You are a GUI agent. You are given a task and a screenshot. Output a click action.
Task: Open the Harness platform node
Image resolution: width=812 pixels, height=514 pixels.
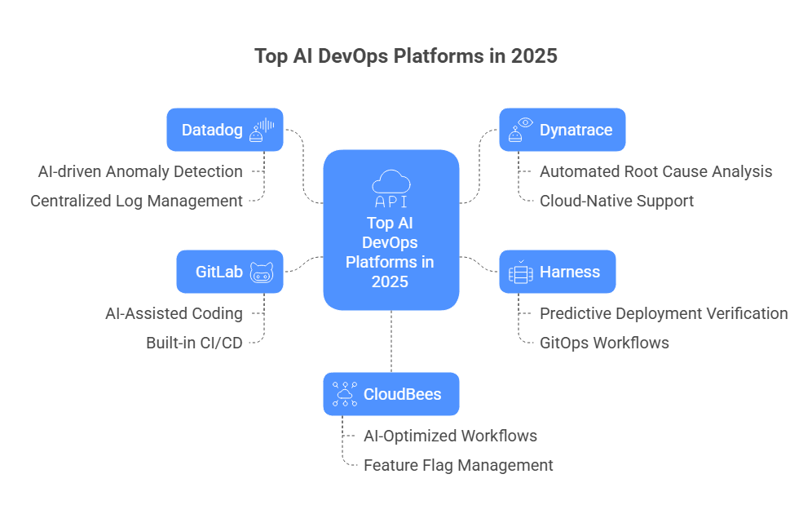coord(558,272)
